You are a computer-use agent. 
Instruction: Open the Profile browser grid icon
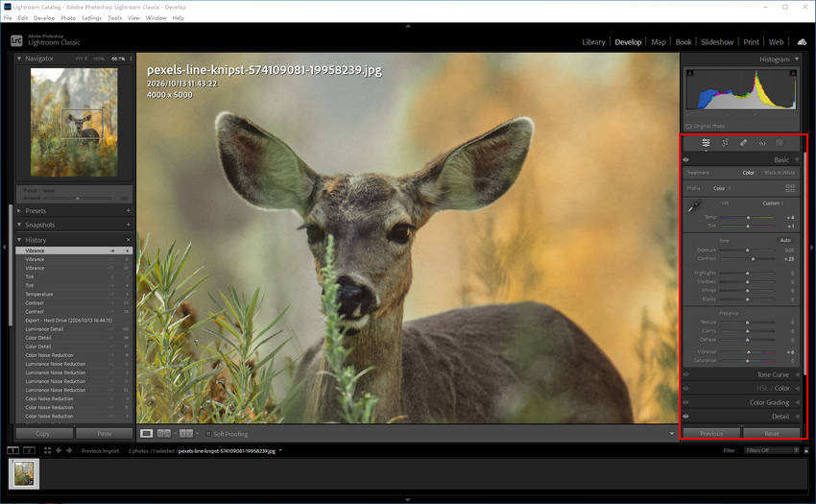[x=790, y=188]
